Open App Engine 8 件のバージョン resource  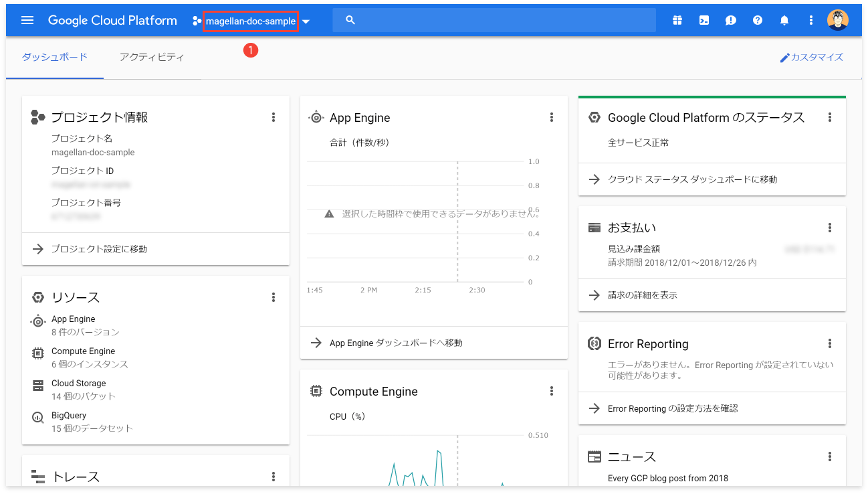156,325
